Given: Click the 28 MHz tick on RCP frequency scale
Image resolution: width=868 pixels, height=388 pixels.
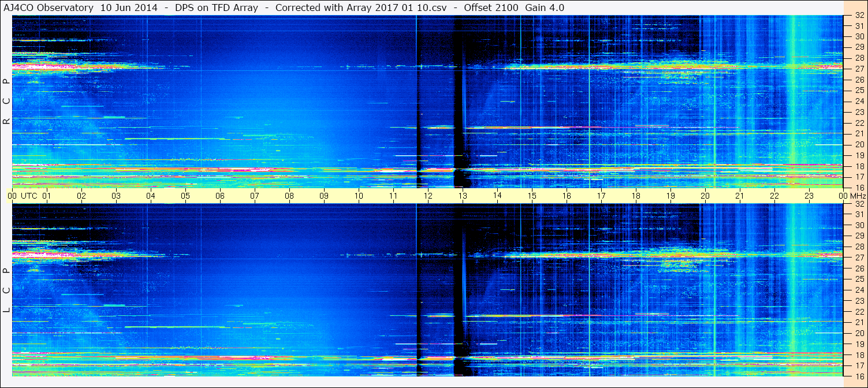Looking at the screenshot, I should click(x=859, y=58).
